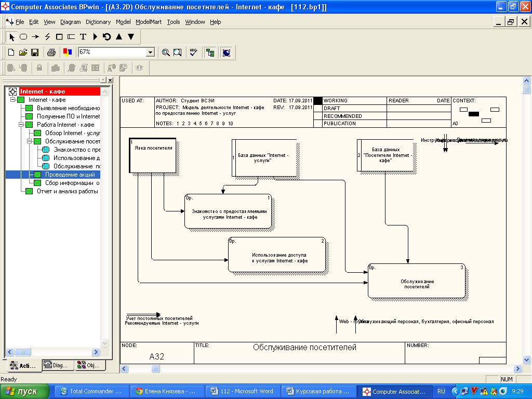Open the Tools menu

click(x=174, y=22)
